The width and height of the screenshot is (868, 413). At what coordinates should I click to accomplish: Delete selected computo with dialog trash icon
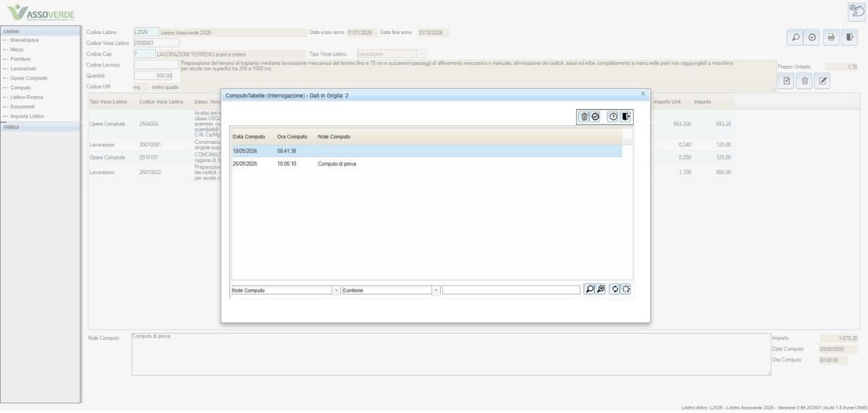(584, 117)
